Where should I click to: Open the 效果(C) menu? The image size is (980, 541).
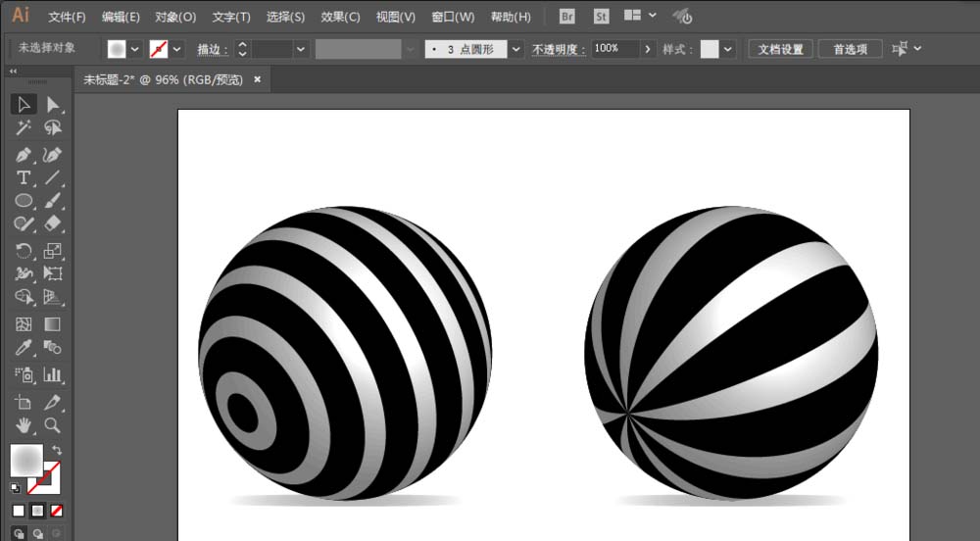pyautogui.click(x=340, y=17)
